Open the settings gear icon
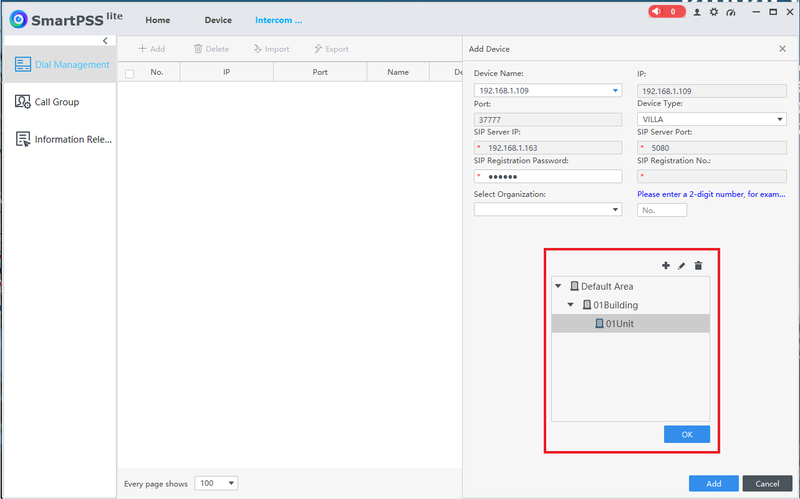The width and height of the screenshot is (800, 499). [x=713, y=12]
